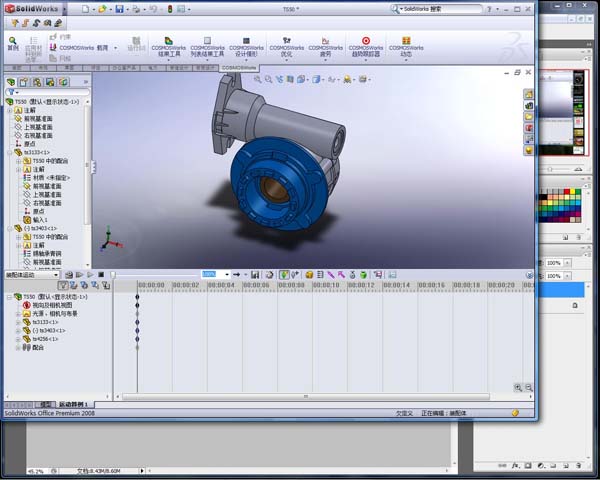Switch to the 模型 bottom tab
The height and width of the screenshot is (480, 600).
[x=45, y=405]
